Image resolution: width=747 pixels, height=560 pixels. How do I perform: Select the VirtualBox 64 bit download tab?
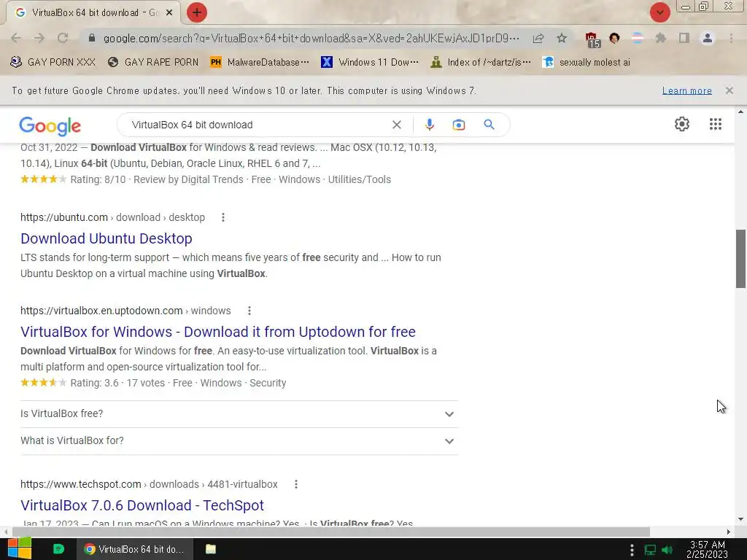click(93, 13)
